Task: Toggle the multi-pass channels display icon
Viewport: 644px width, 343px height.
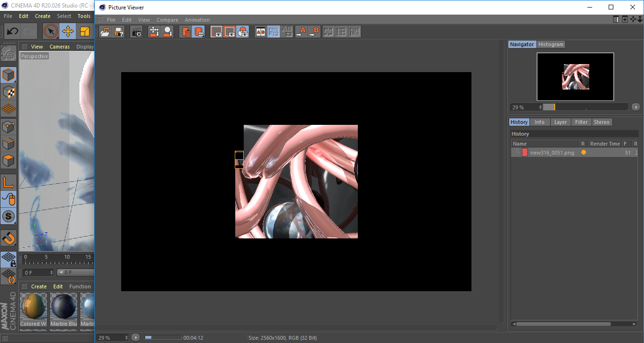Action: coord(243,32)
